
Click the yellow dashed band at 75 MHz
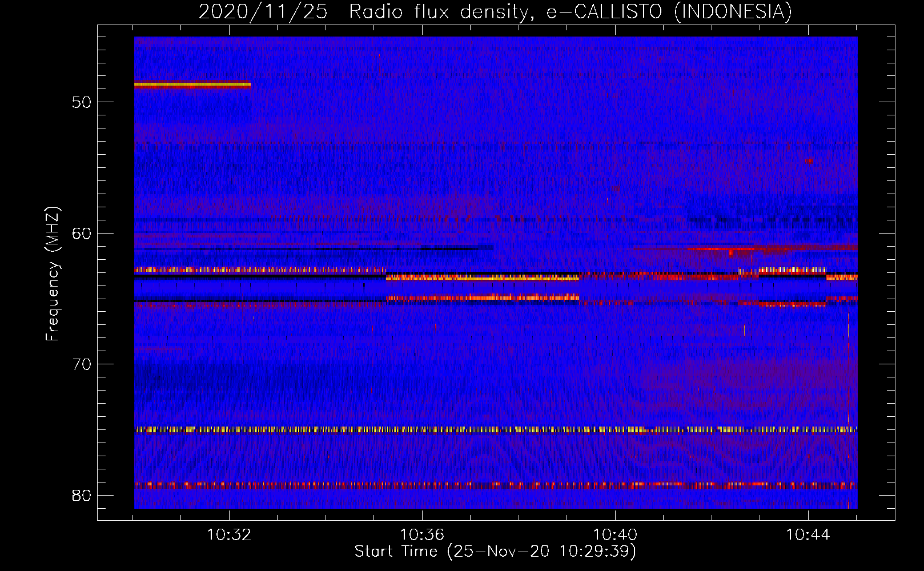(x=495, y=429)
